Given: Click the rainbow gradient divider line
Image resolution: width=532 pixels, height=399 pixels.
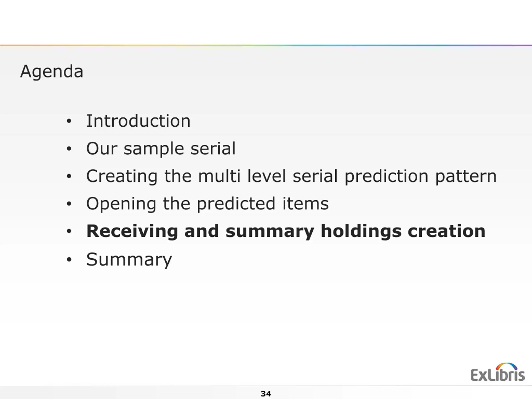Looking at the screenshot, I should 266,45.
